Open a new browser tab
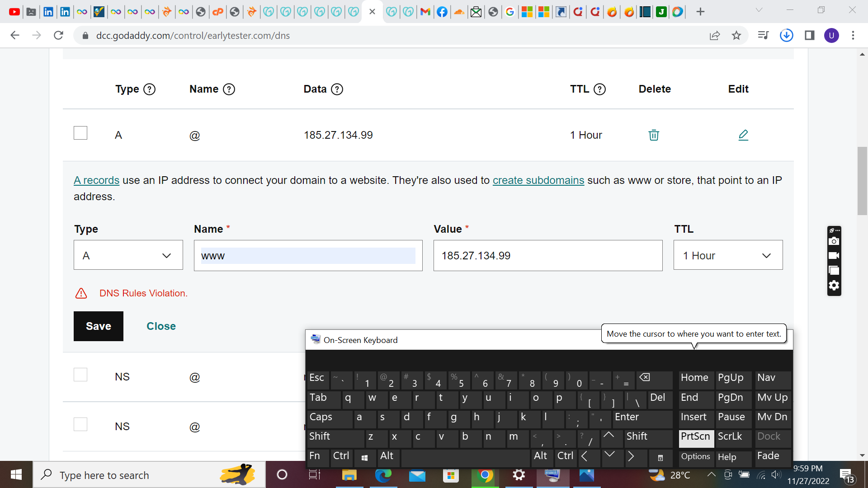The width and height of the screenshot is (868, 488). [700, 12]
